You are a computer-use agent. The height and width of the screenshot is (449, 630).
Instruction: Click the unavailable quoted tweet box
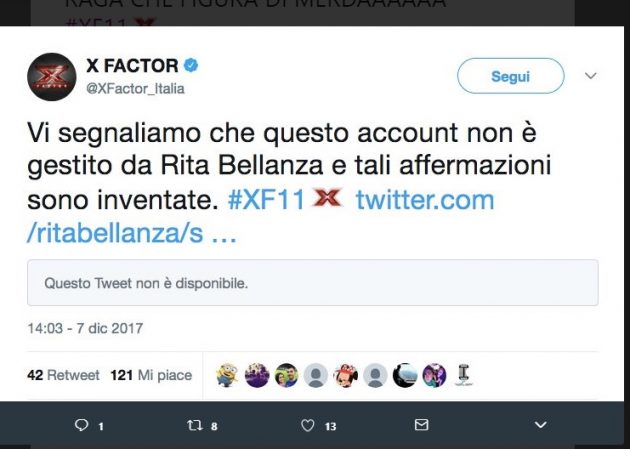(x=314, y=283)
